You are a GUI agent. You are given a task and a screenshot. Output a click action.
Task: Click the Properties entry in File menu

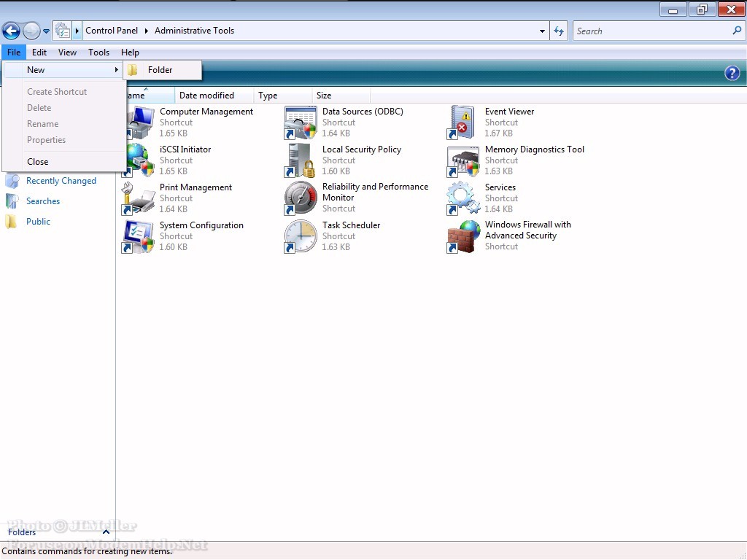pos(64,140)
